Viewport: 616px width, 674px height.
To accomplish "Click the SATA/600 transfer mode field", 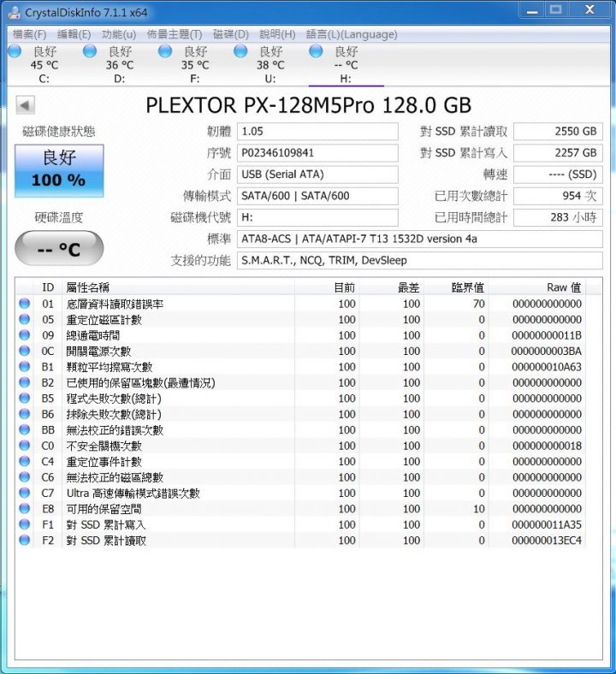I will coord(317,196).
